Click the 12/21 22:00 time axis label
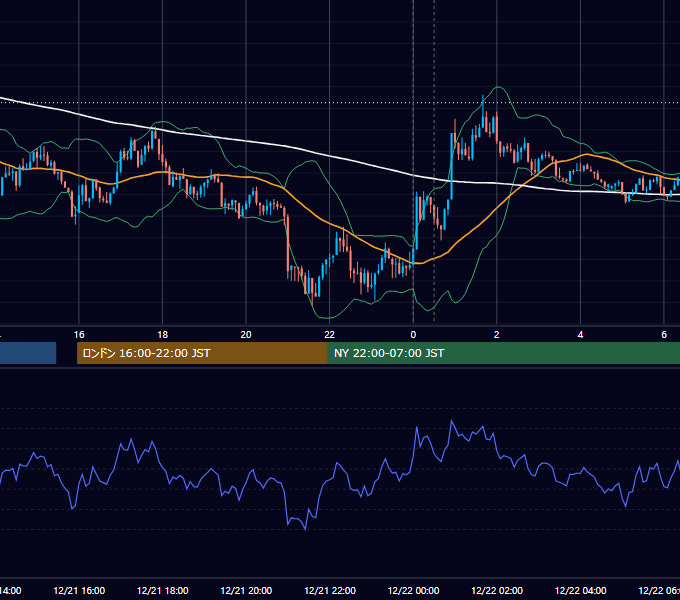 330,590
